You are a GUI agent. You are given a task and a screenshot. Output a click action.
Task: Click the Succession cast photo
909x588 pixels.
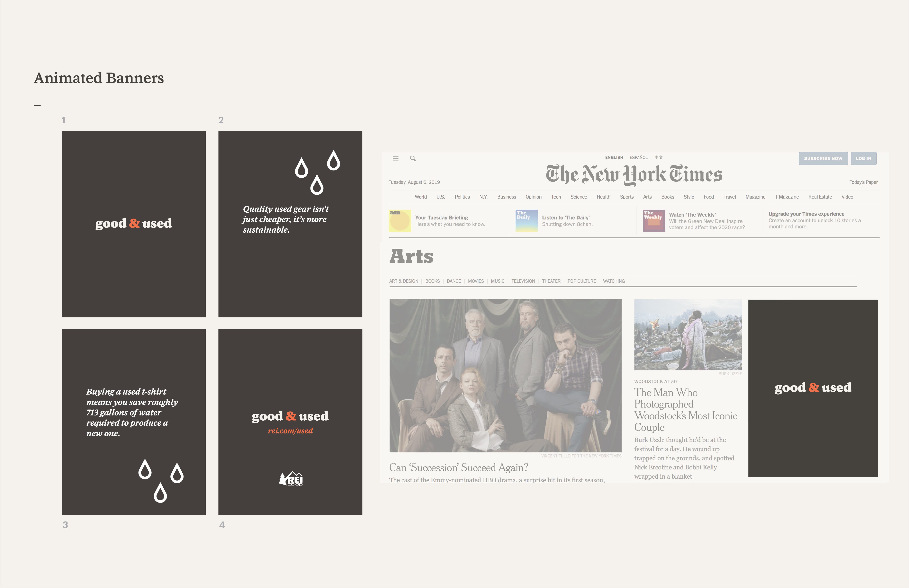click(x=505, y=376)
